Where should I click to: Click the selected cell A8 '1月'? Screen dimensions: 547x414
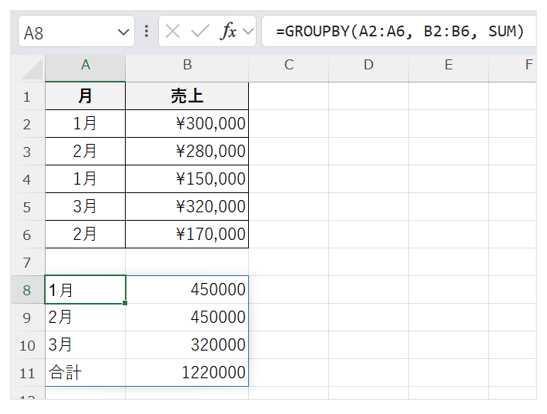(85, 289)
